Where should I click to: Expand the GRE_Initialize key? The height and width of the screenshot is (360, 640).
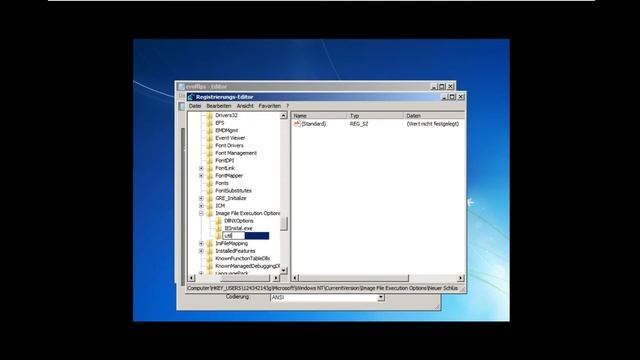tap(201, 198)
